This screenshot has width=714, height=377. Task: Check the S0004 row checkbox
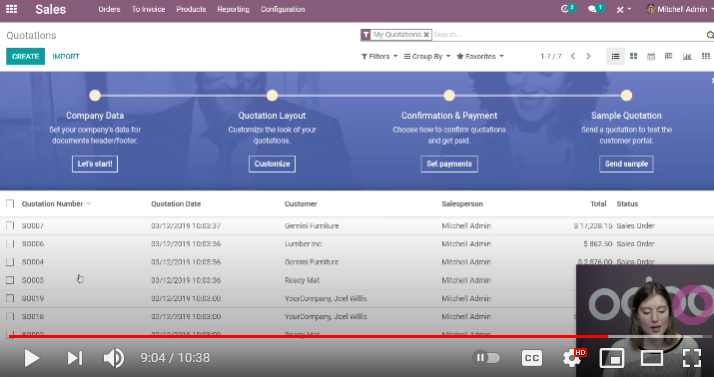point(10,262)
